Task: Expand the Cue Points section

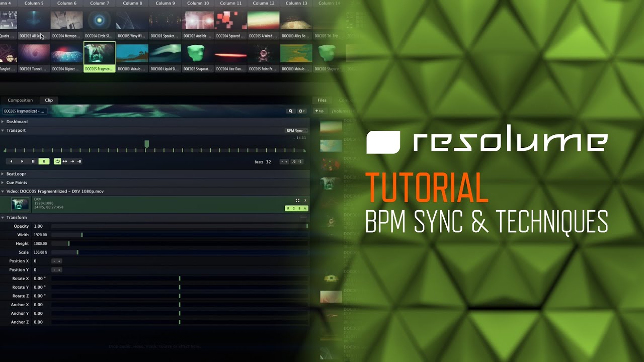Action: (3, 183)
